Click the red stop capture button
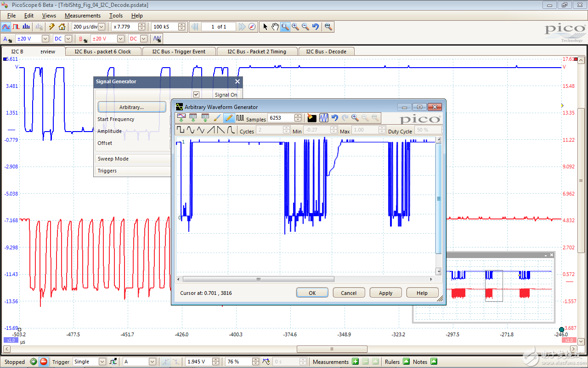The image size is (588, 368). 43,362
